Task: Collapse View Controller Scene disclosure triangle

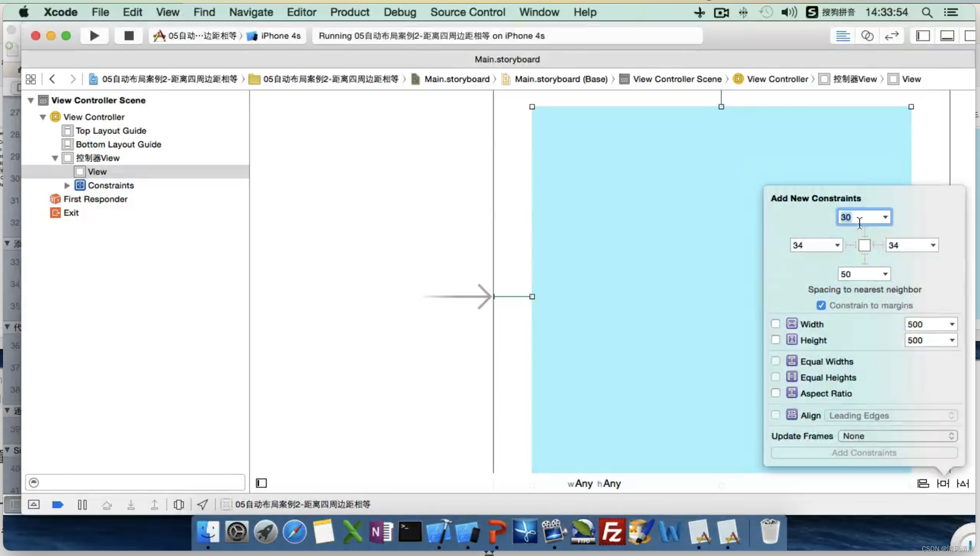Action: tap(30, 100)
